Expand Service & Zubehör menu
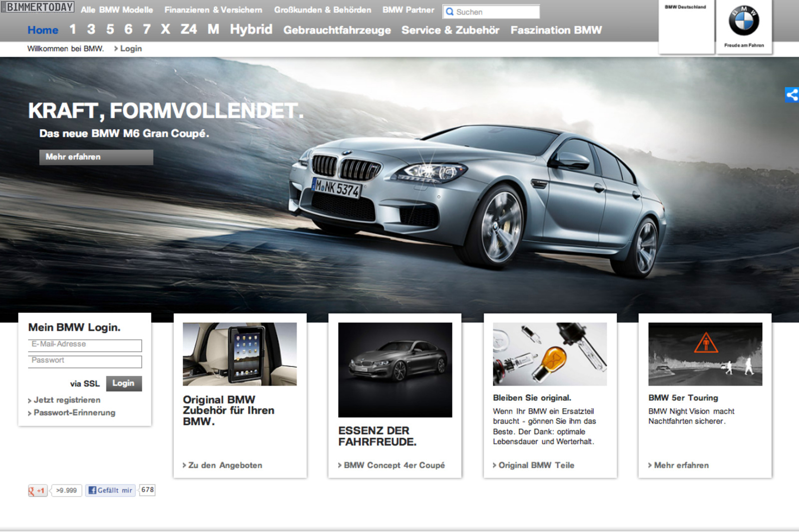The height and width of the screenshot is (532, 799). 450,30
